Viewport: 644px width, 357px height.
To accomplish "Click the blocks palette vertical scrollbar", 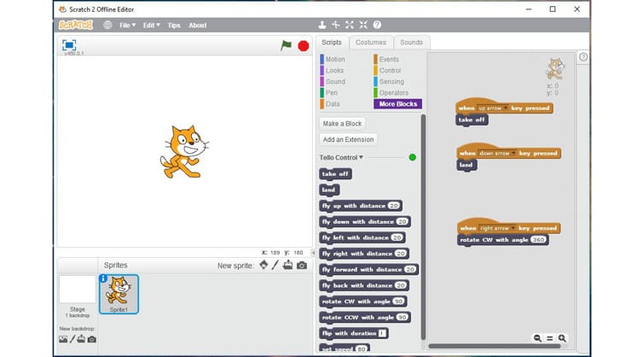I will pyautogui.click(x=423, y=226).
